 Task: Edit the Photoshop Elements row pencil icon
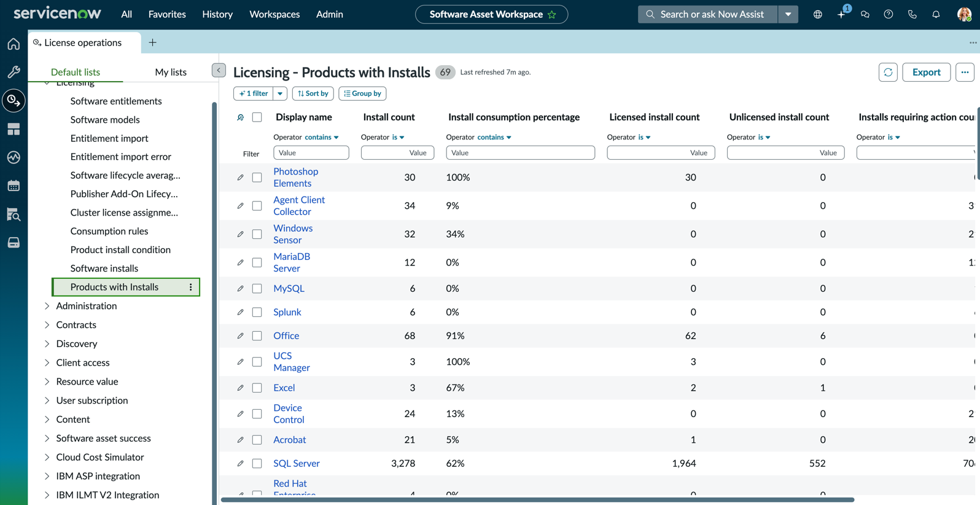click(240, 178)
